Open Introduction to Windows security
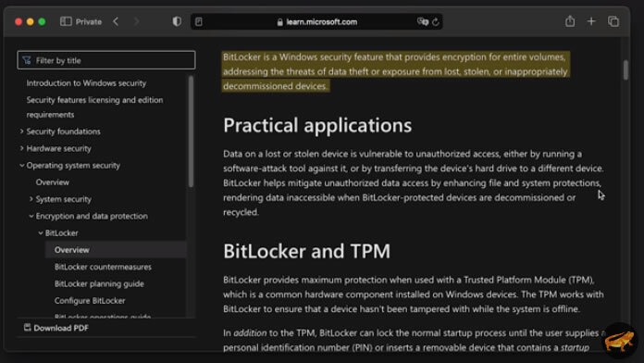The width and height of the screenshot is (644, 363). click(x=86, y=83)
